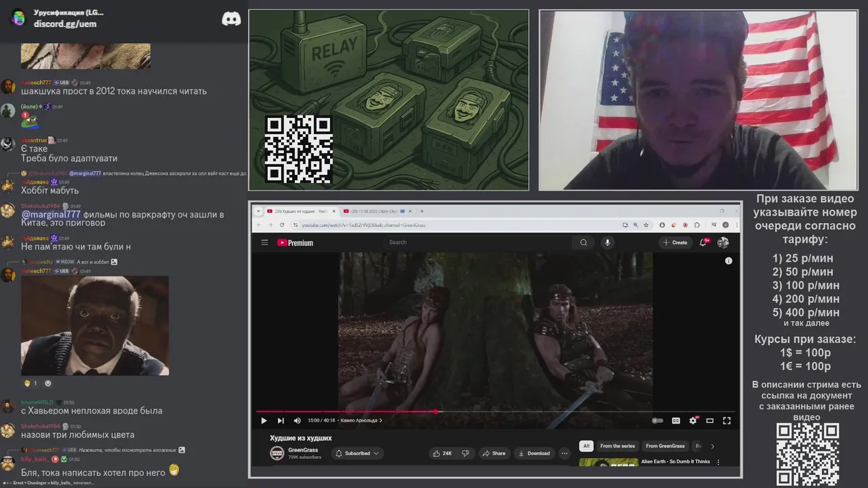Expand the Subscribed notification dropdown
868x488 pixels.
pos(358,453)
